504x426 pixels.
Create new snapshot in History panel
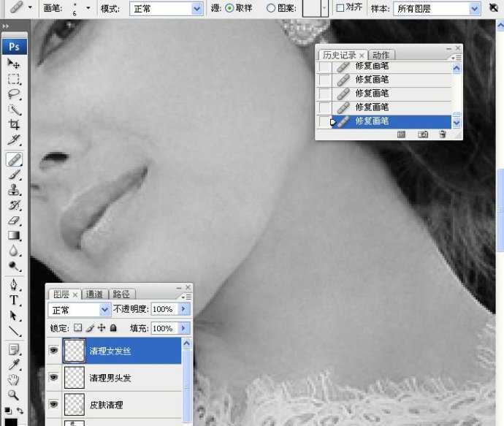[423, 134]
